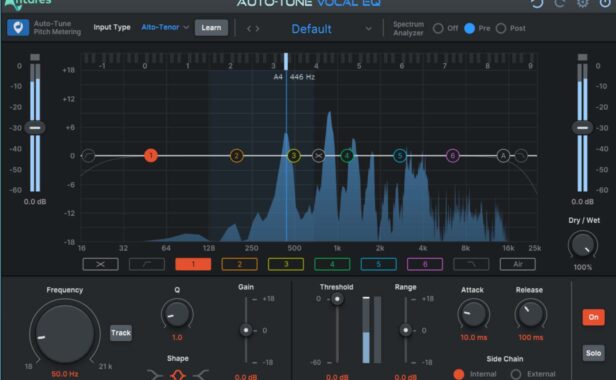This screenshot has width=616, height=380.
Task: Set Spectrum Analyzer to Post
Action: [x=501, y=28]
